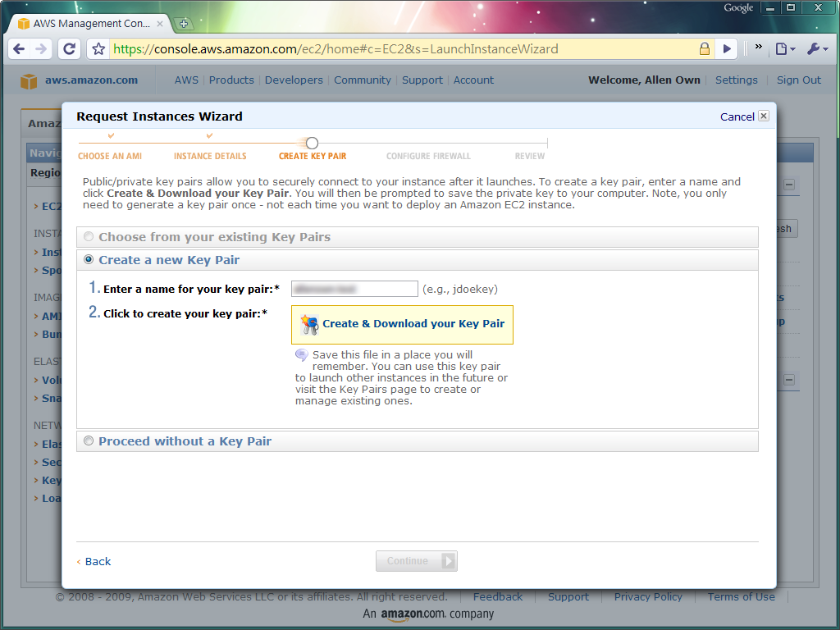Click the Choose an AMI wizard step
Screen dimensions: 840x630
click(110, 156)
